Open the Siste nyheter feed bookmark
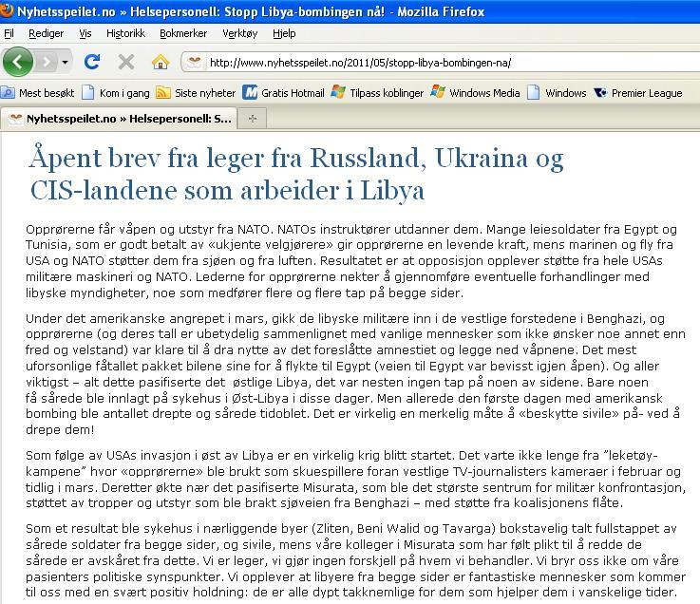Viewport: 700px width, 604px height. click(196, 93)
